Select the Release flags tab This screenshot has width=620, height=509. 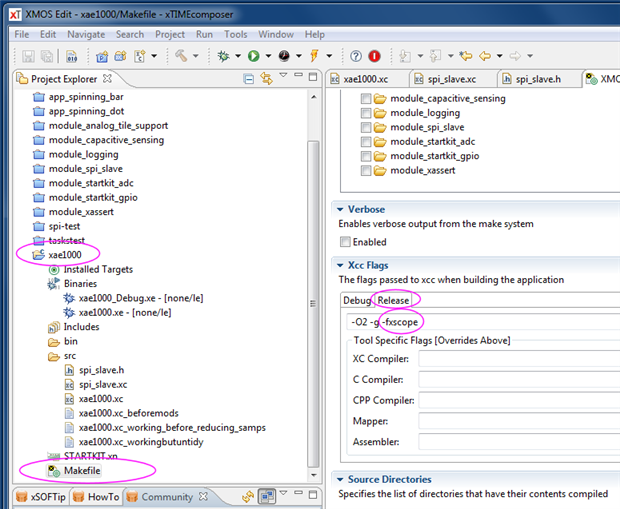pos(393,300)
